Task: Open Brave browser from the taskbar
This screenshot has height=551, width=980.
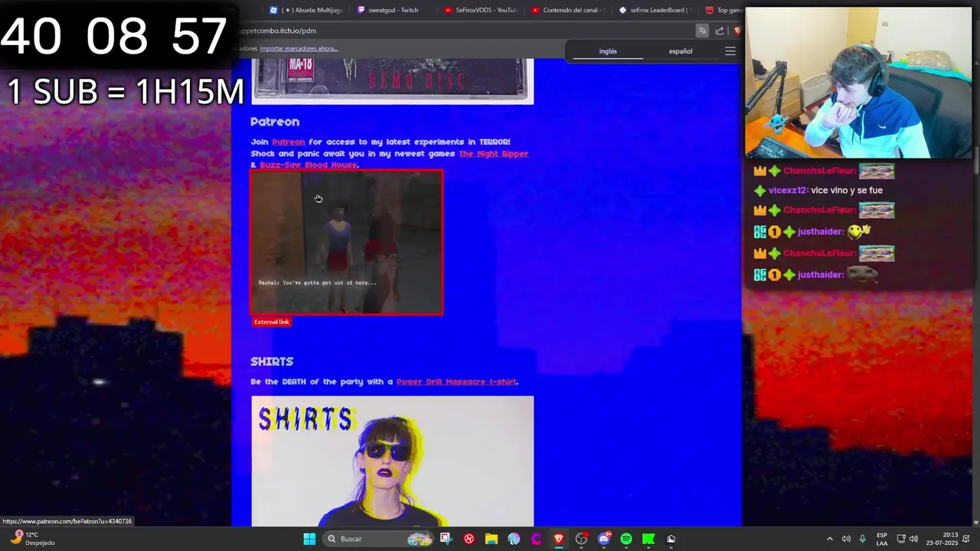Action: [x=559, y=539]
